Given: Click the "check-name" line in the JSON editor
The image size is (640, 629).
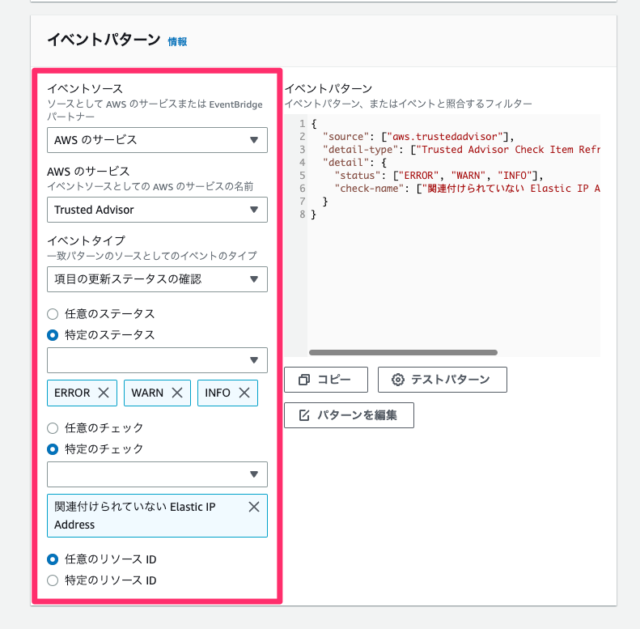Looking at the screenshot, I should [467, 189].
